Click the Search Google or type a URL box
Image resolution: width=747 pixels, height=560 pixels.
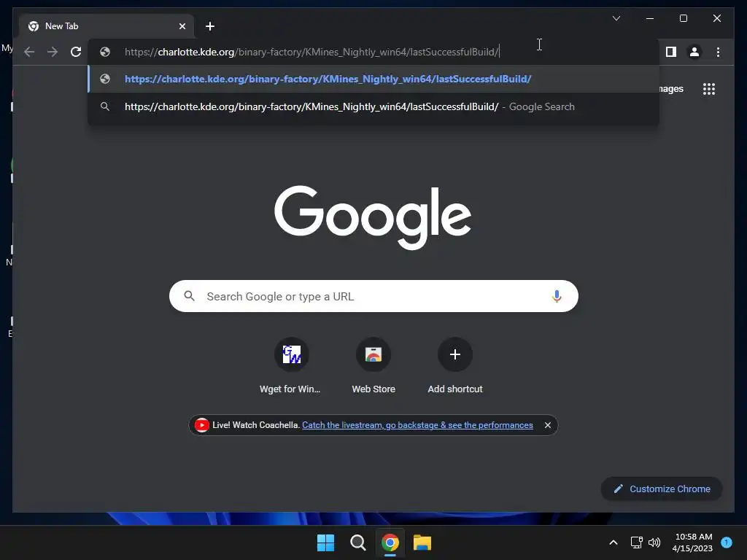pos(373,296)
